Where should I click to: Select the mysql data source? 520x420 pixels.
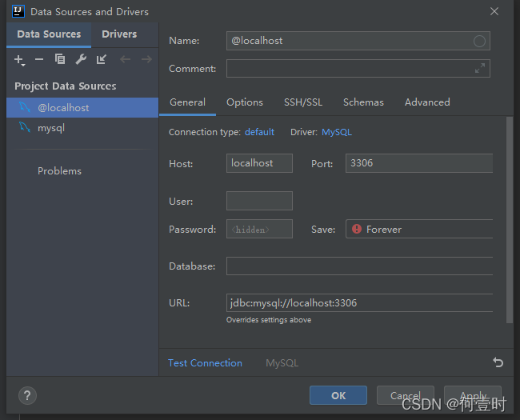click(82, 128)
